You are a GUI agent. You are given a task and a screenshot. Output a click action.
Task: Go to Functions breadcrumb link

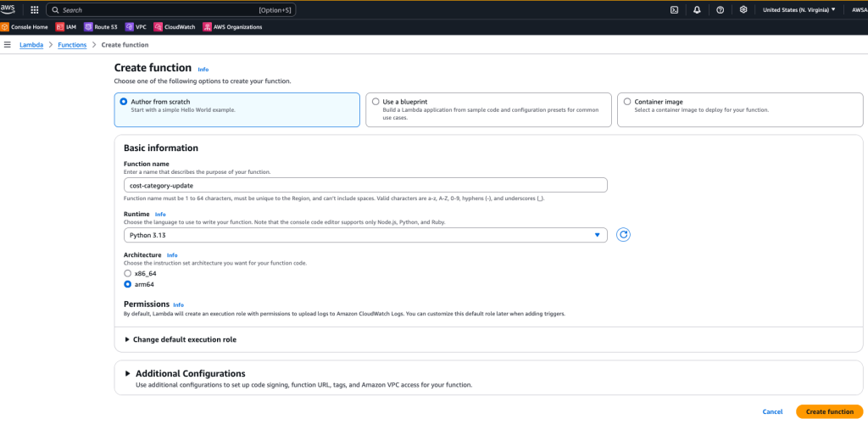click(x=72, y=45)
